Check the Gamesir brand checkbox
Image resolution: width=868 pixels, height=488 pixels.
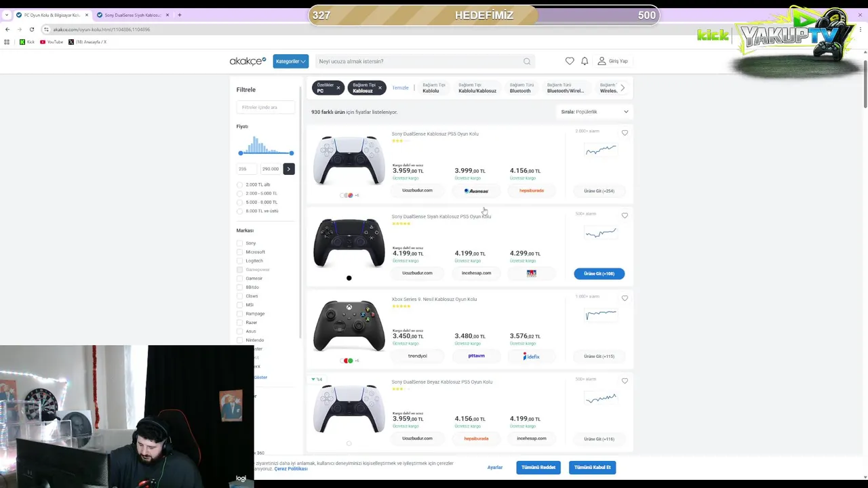239,279
